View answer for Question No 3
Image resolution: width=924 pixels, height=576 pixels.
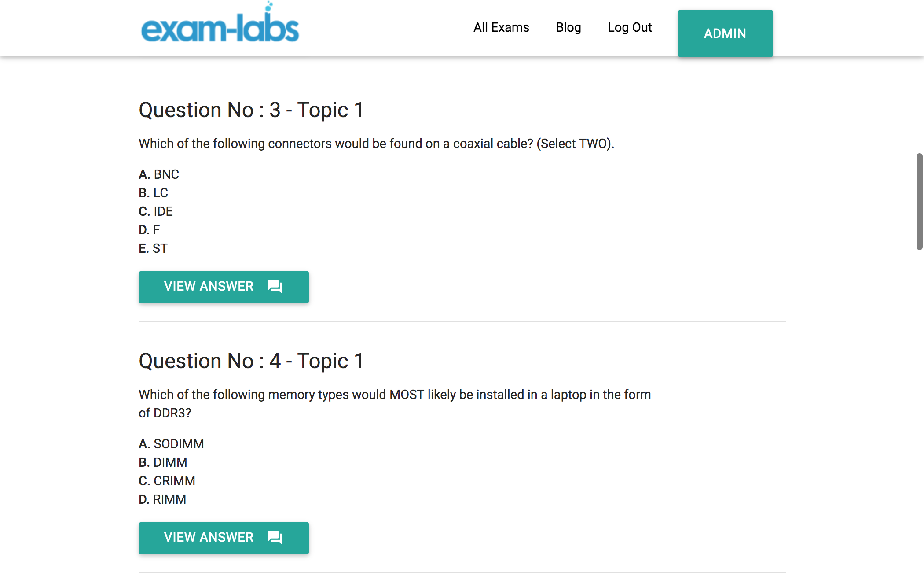(224, 287)
